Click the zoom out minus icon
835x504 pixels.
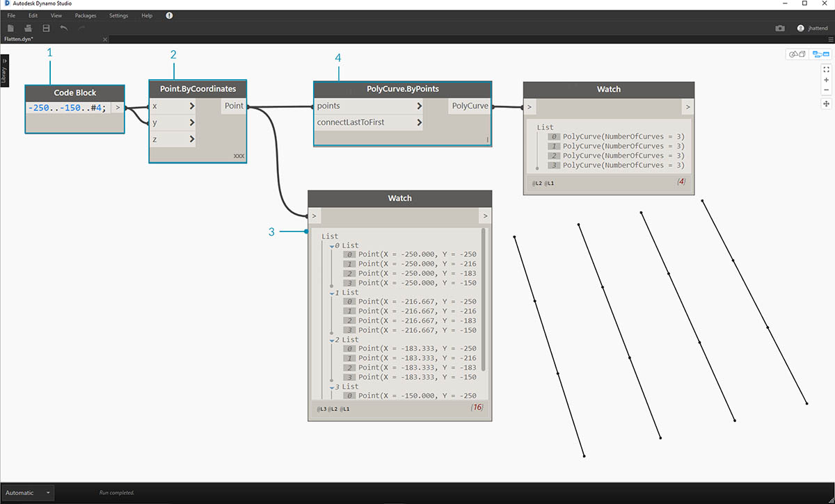point(826,90)
